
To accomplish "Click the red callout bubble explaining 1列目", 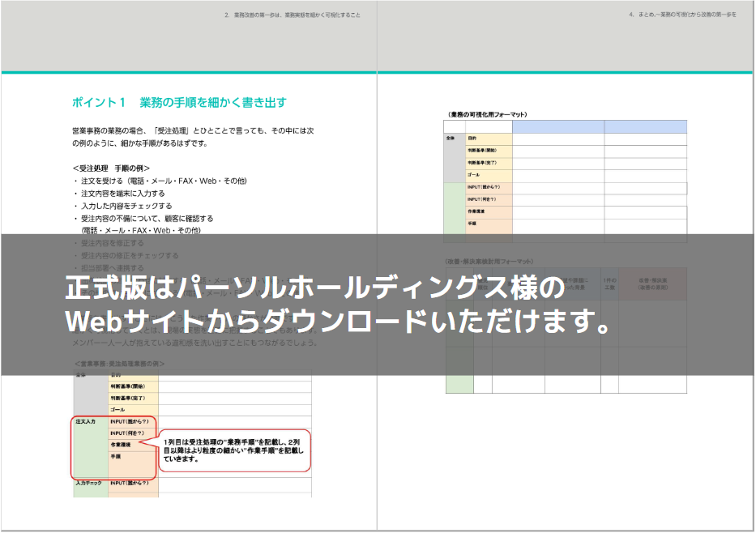I will pyautogui.click(x=233, y=450).
